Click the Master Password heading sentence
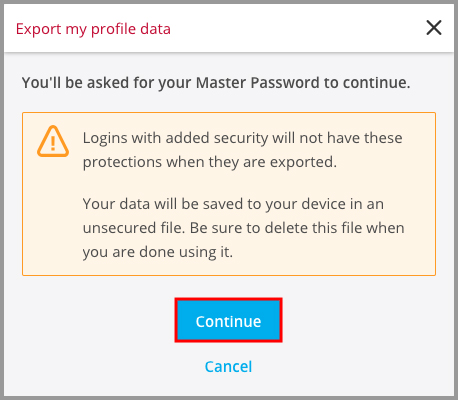Viewport: 458px width, 400px height. pos(216,83)
